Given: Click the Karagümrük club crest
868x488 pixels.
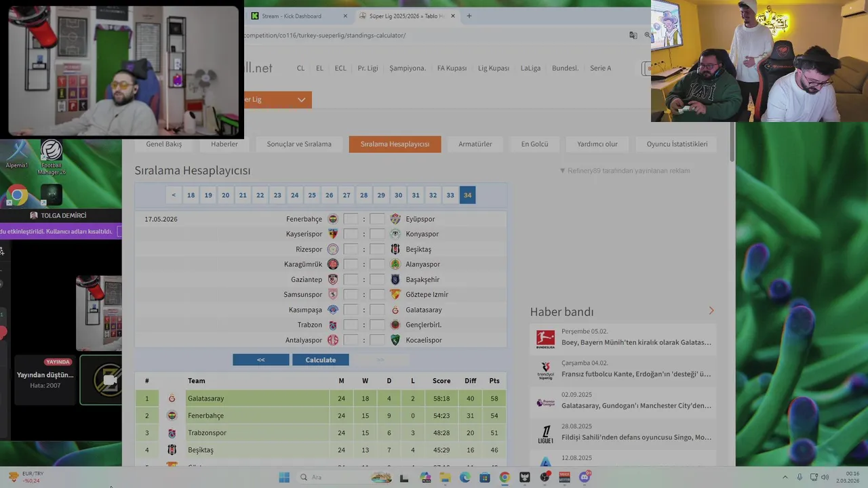Looking at the screenshot, I should tap(333, 264).
